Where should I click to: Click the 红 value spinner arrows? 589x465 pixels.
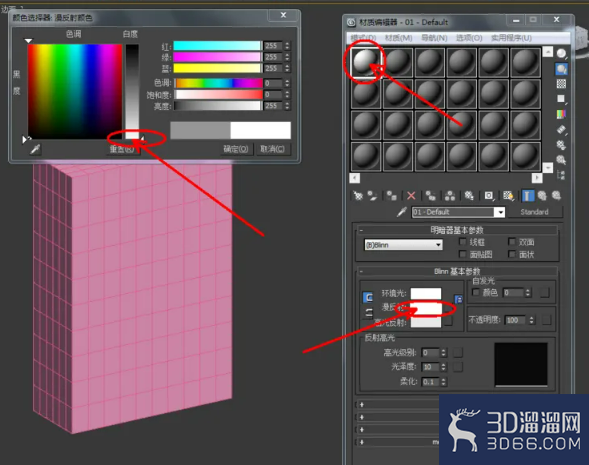click(x=287, y=46)
